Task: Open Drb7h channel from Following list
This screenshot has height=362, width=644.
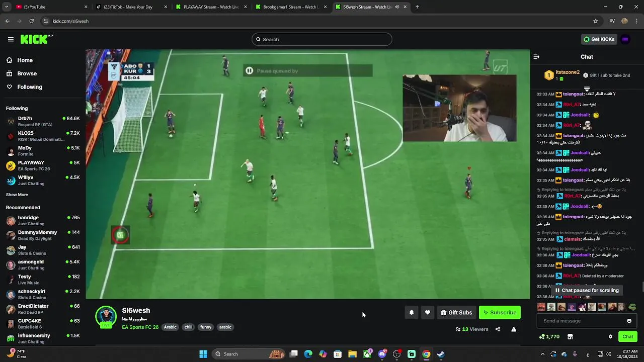Action: tap(43, 121)
